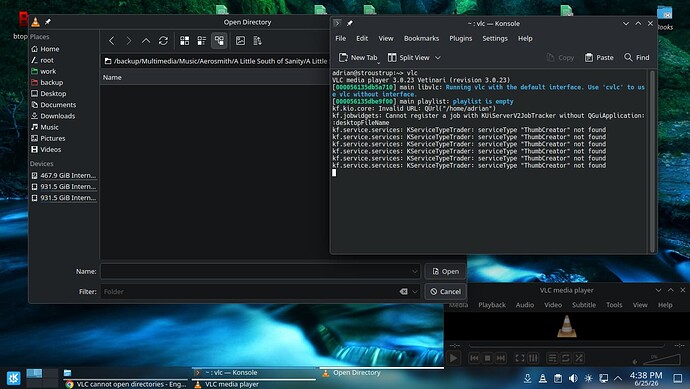Screen dimensions: 690x389
Task: Toggle VLC random shuffle
Action: coord(579,358)
